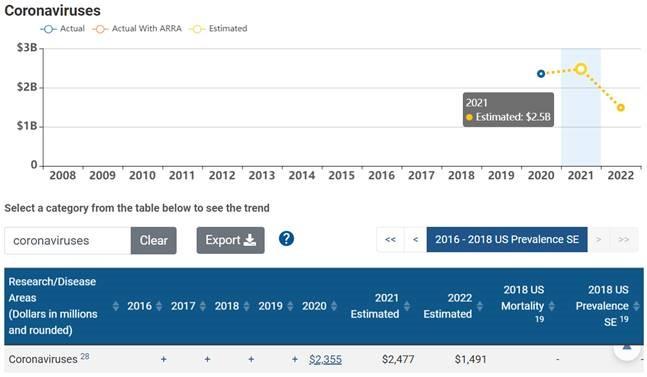Click the plus sign in the 2018 cell
The width and height of the screenshot is (647, 377).
[251, 360]
